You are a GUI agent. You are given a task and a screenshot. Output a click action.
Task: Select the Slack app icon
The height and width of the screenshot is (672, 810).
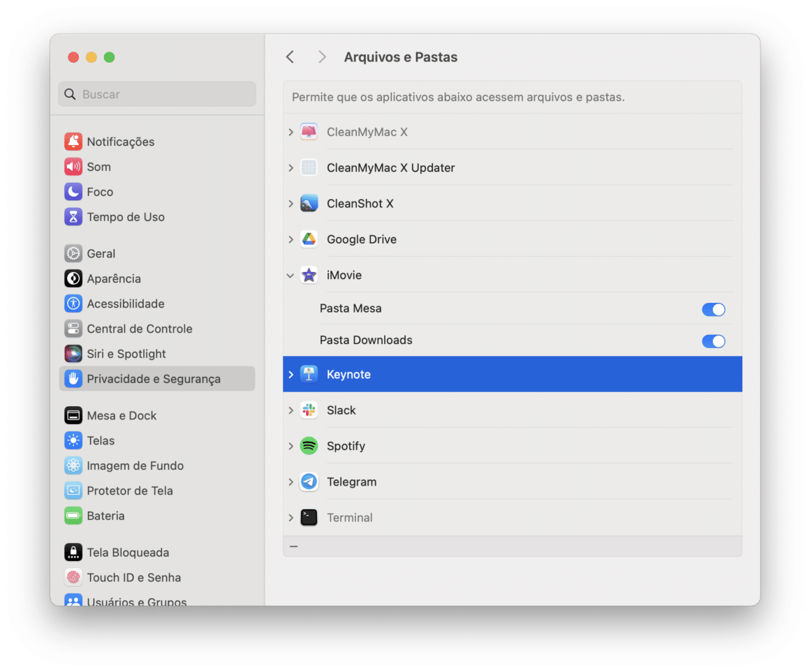pyautogui.click(x=309, y=410)
